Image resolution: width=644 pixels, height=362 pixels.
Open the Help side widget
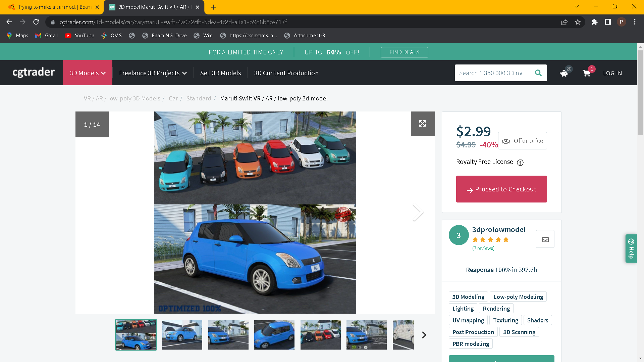tap(631, 248)
